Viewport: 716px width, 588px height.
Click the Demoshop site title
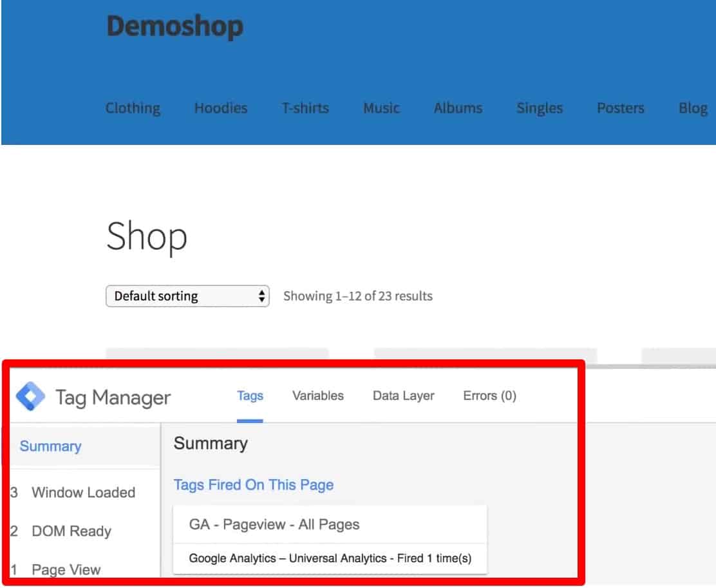coord(174,26)
